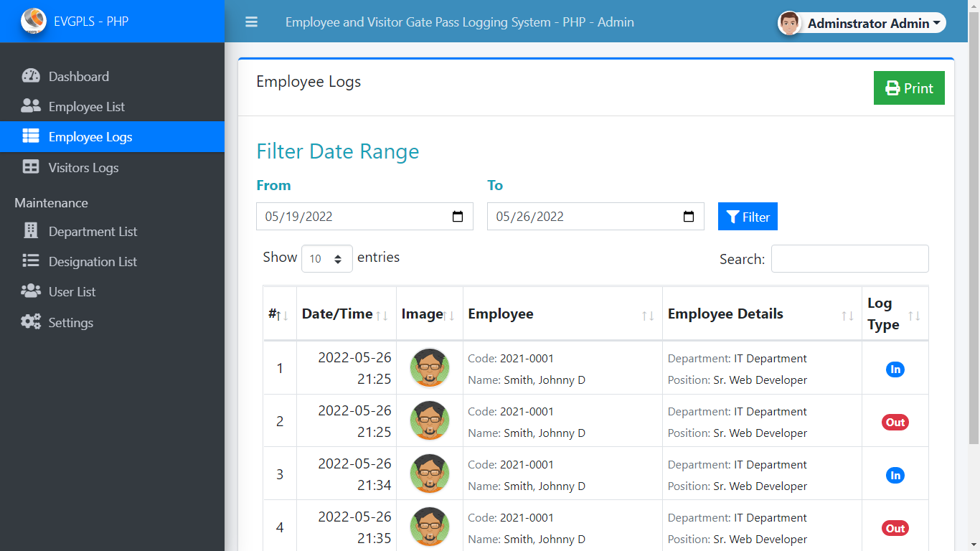Click the Filter Date Range heading
Screen dimensions: 980x551
[x=338, y=151]
